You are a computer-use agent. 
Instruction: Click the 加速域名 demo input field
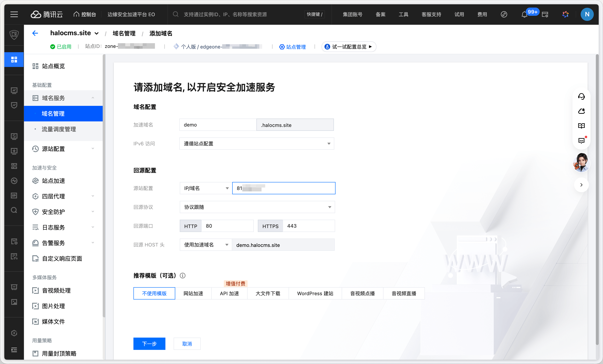217,125
